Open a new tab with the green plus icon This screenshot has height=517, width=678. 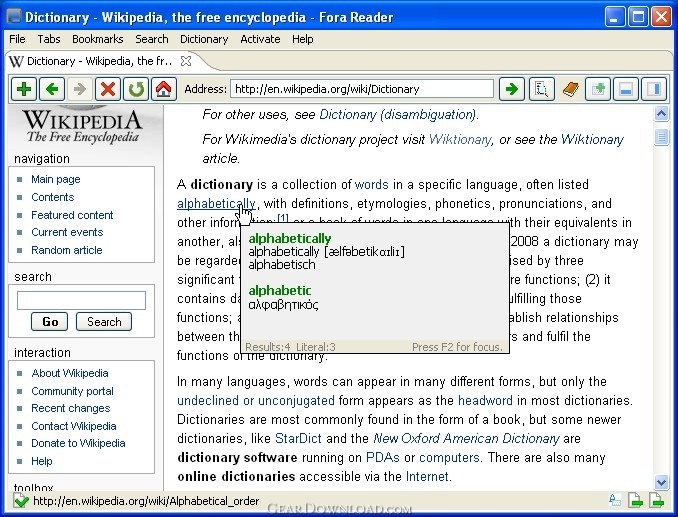point(24,89)
